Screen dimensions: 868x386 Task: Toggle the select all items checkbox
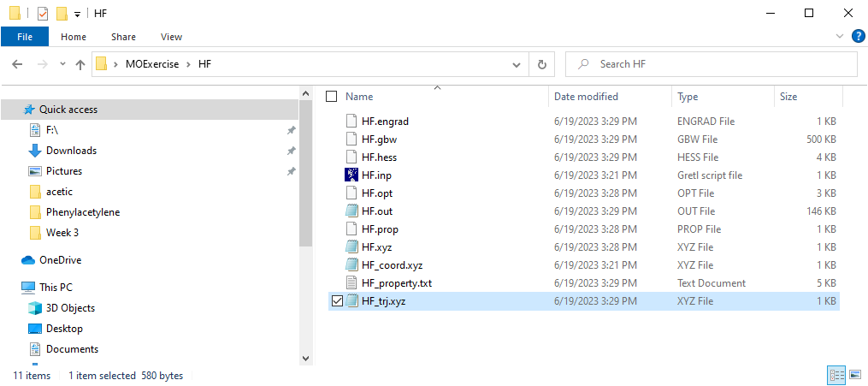332,97
